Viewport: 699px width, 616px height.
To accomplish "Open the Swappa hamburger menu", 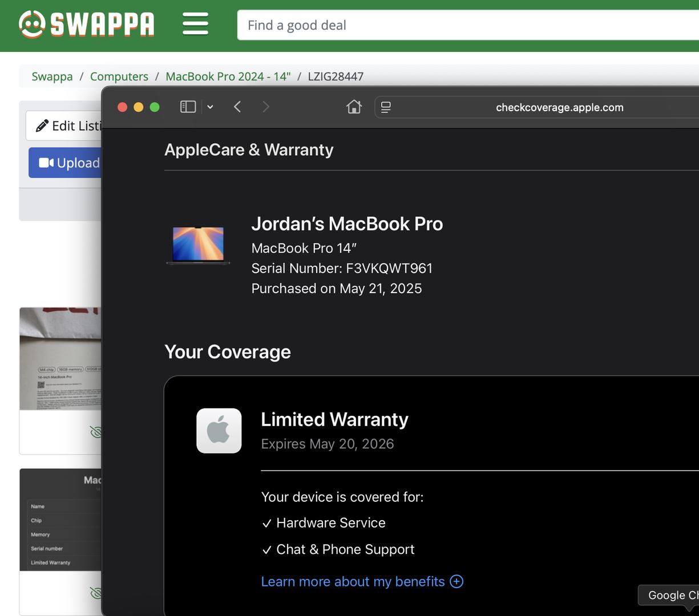I will [x=195, y=25].
